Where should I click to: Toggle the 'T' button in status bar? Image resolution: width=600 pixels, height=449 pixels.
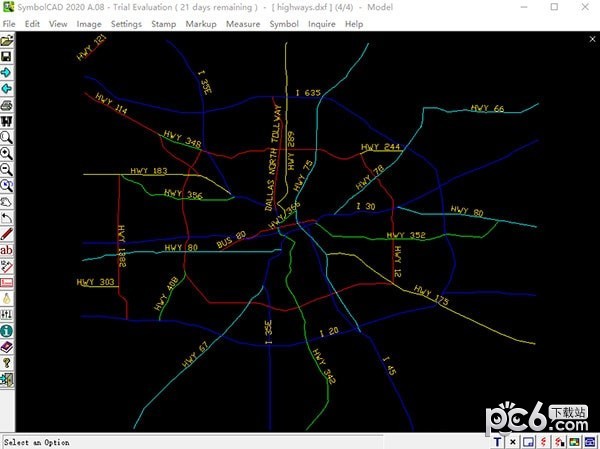point(499,441)
